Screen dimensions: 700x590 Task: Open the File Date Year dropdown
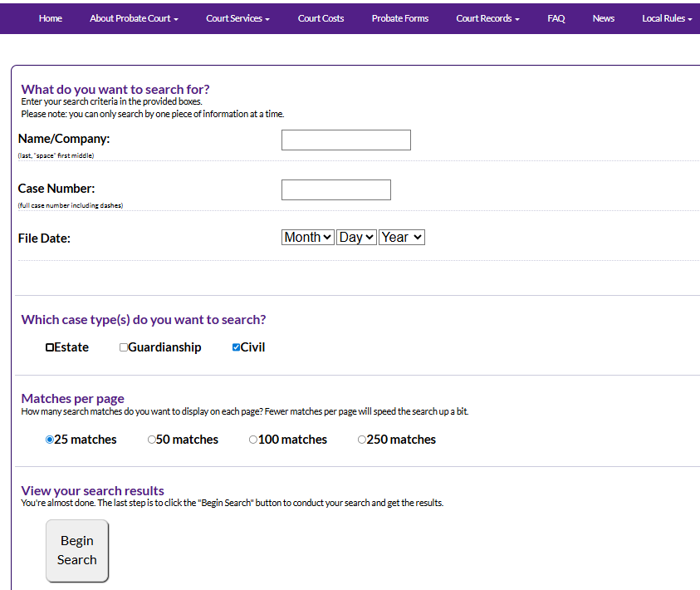click(x=402, y=237)
